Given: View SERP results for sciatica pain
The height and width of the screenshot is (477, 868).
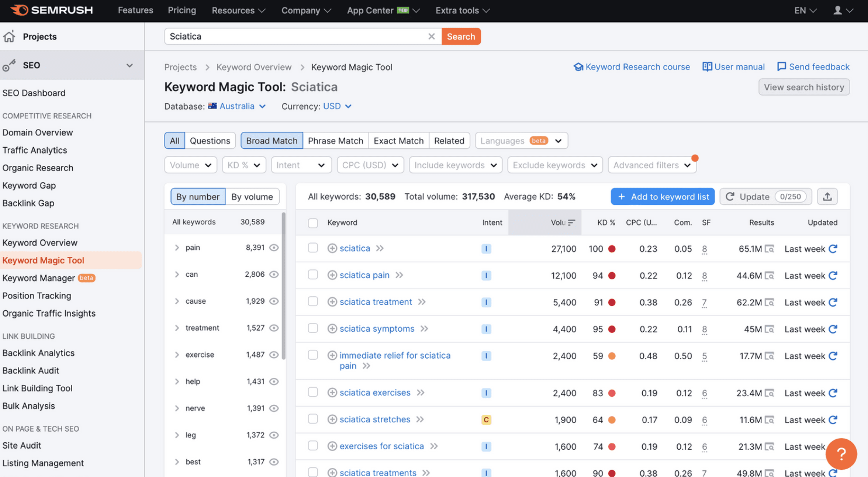Looking at the screenshot, I should point(769,276).
